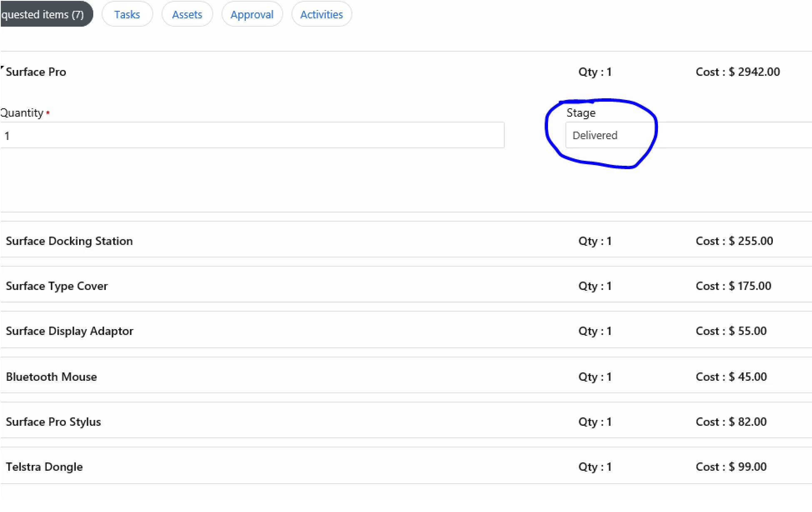Screen dimensions: 812x512
Task: Select the Surface Docking Station cost $ 255.00
Action: click(734, 241)
